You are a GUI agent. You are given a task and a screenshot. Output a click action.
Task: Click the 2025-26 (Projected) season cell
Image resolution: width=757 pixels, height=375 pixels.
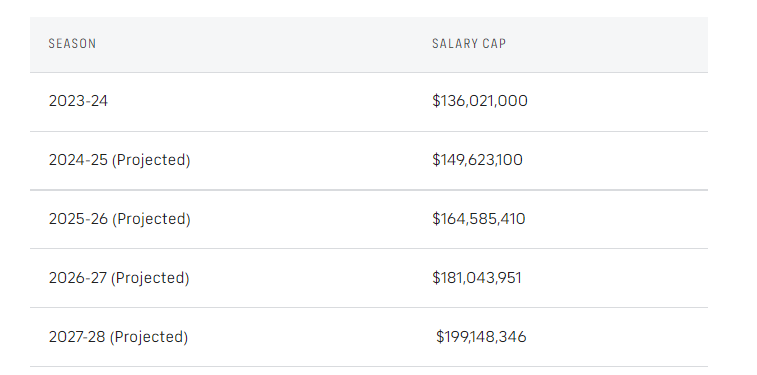[120, 219]
